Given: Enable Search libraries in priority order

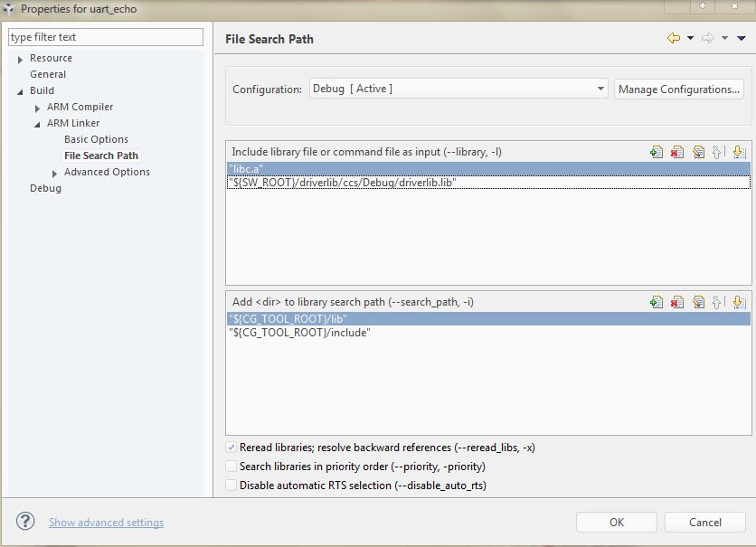Looking at the screenshot, I should coord(232,467).
